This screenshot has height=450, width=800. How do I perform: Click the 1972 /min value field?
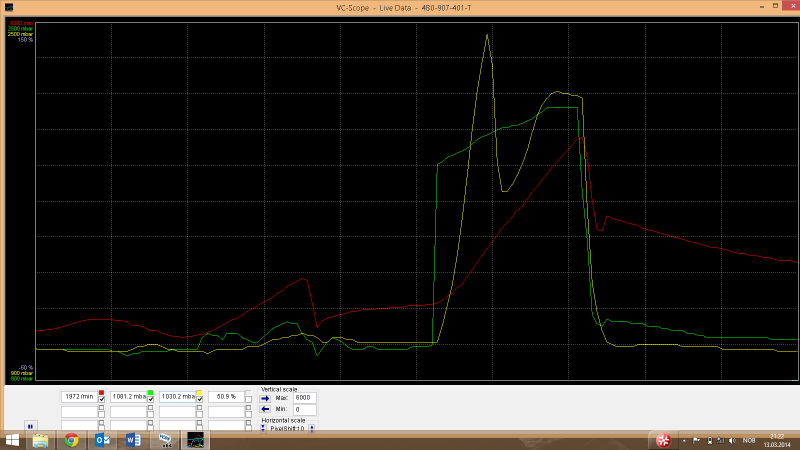79,396
